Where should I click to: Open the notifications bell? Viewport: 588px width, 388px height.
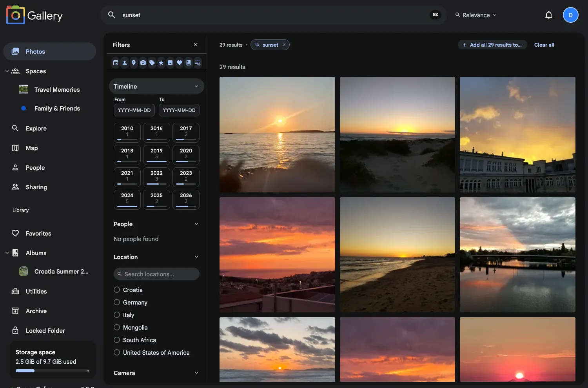tap(549, 15)
